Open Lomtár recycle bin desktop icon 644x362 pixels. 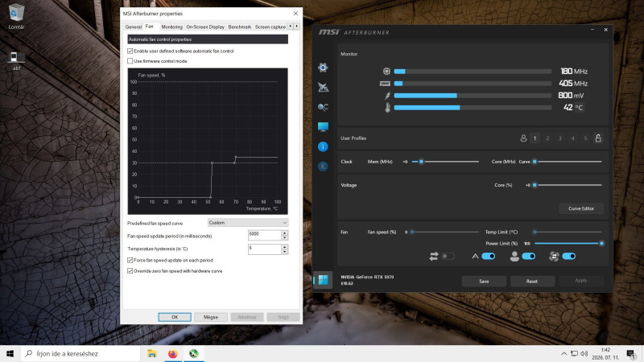coord(16,16)
